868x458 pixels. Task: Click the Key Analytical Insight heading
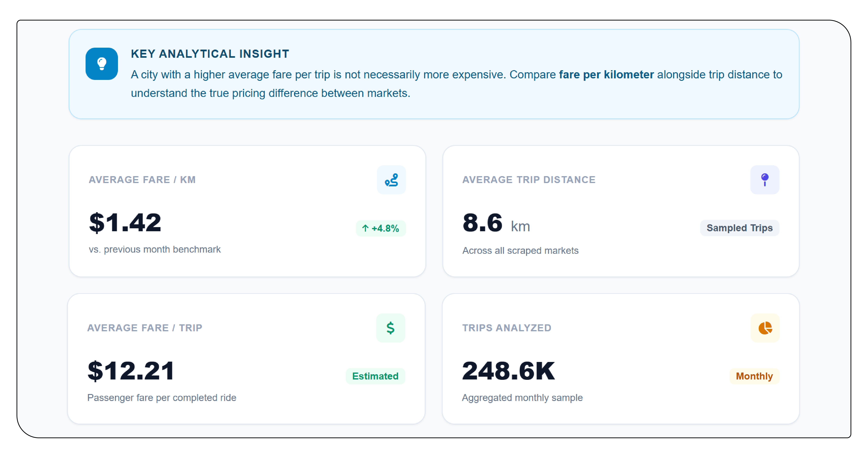210,54
